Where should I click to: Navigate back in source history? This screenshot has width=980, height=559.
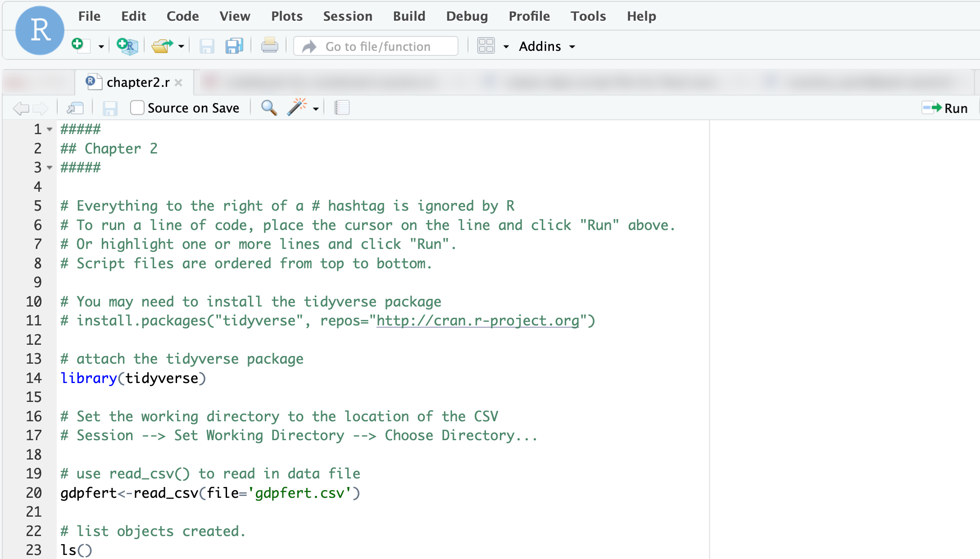pos(20,108)
